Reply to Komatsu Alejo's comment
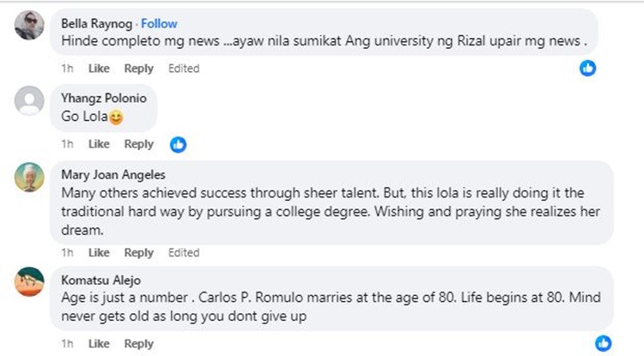The height and width of the screenshot is (356, 644). tap(138, 344)
